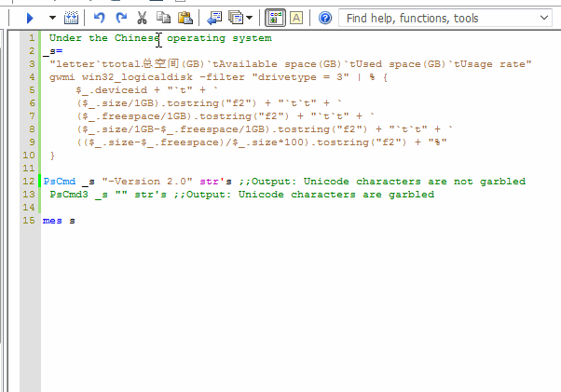Click 'tUsage rate"' at end of line 3
561x392 pixels.
coord(492,64)
